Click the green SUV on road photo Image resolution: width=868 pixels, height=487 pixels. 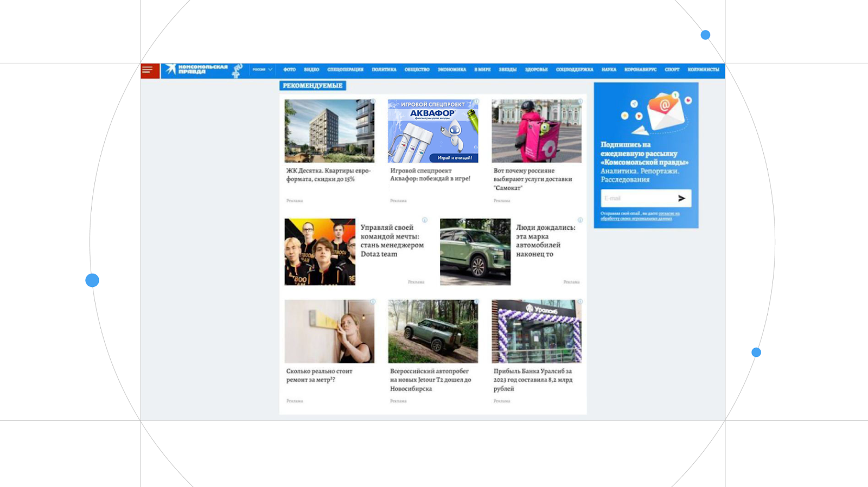click(475, 252)
